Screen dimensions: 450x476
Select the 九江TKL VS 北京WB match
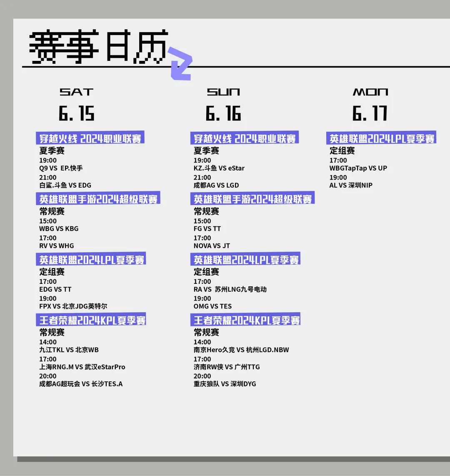[x=69, y=350]
